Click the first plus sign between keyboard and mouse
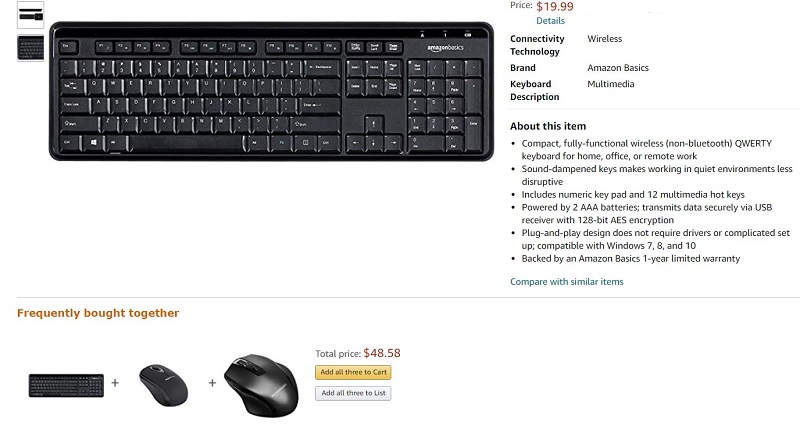 tap(115, 383)
